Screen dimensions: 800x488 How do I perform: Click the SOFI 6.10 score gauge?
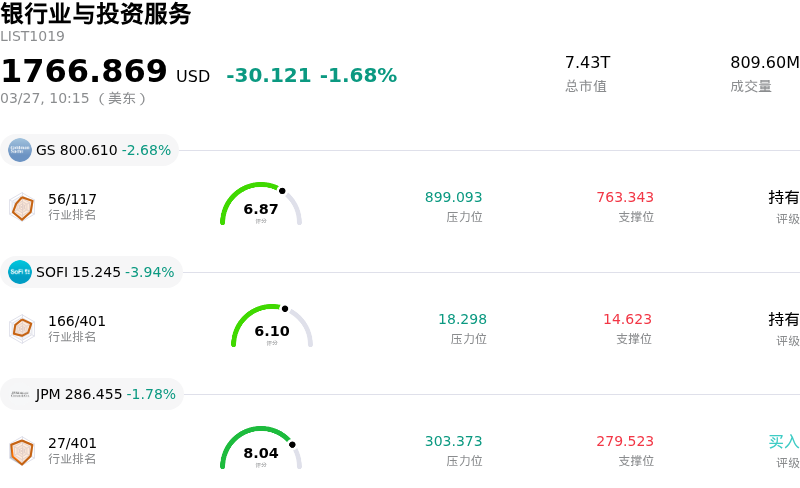tap(272, 328)
